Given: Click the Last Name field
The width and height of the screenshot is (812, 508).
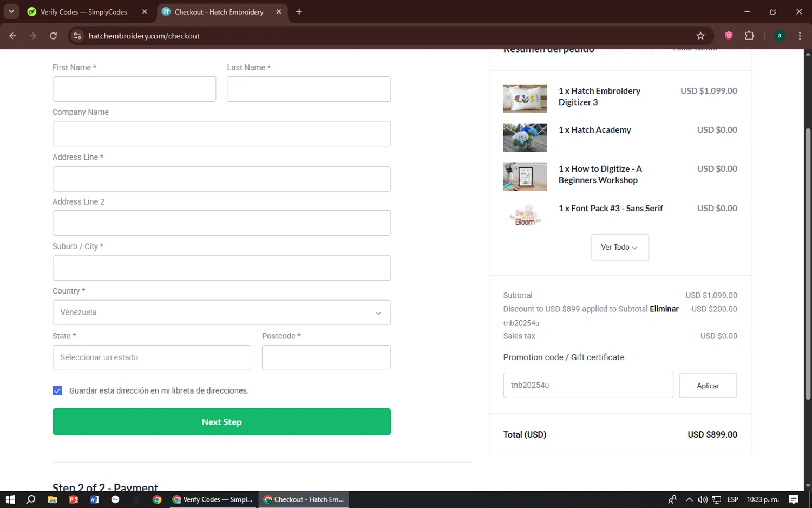Looking at the screenshot, I should [x=309, y=89].
